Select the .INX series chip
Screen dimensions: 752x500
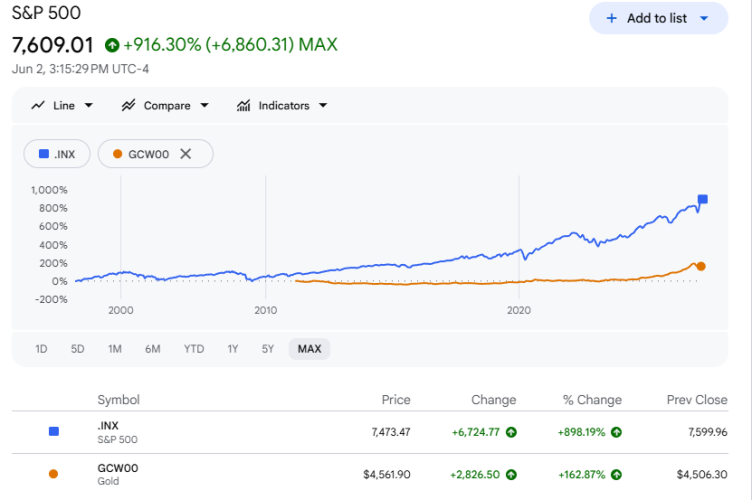(57, 154)
